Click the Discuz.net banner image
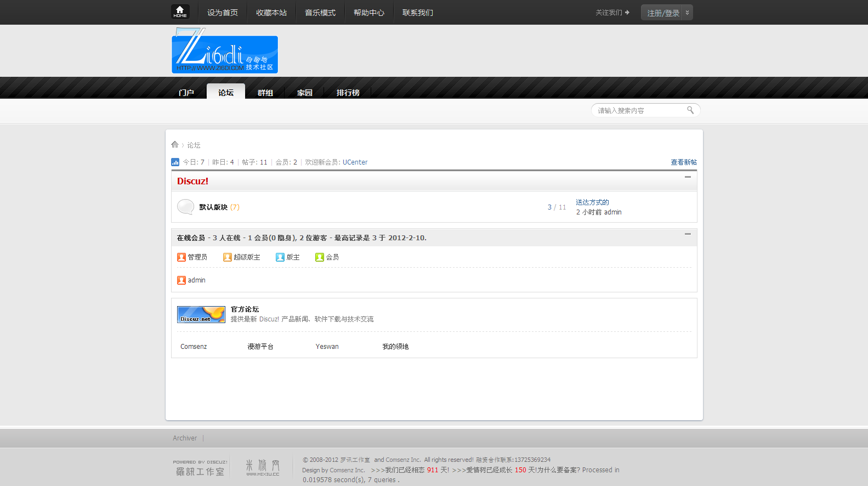The width and height of the screenshot is (868, 486). point(201,314)
